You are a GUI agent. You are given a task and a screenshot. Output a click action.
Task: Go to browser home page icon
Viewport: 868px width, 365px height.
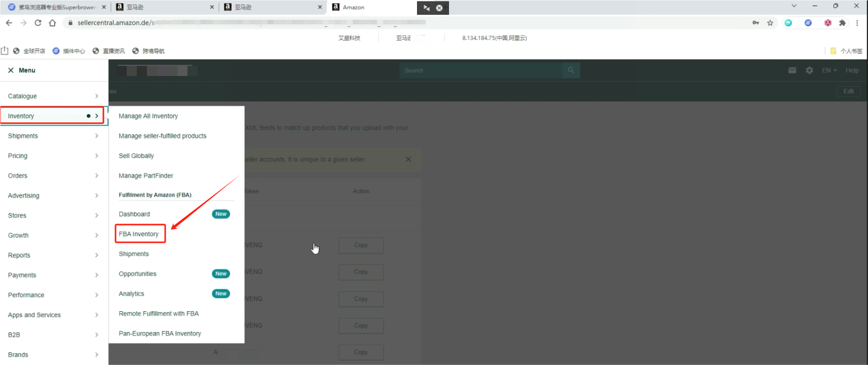pos(52,23)
